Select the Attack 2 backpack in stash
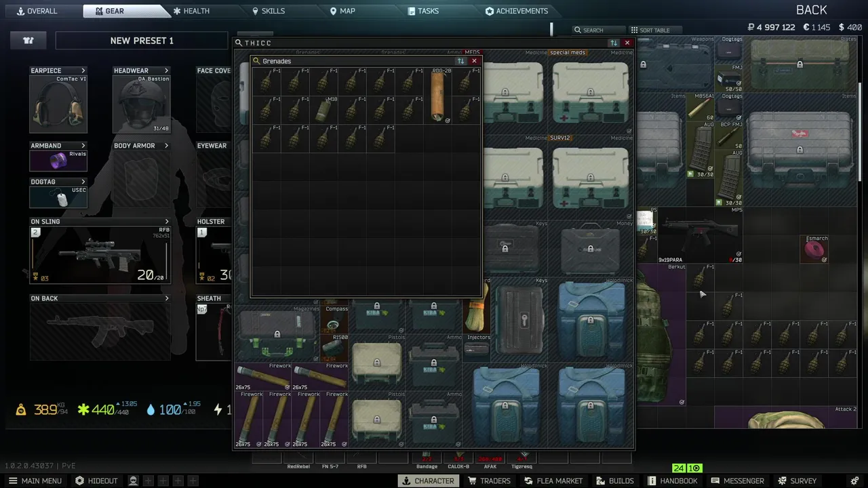 pyautogui.click(x=786, y=418)
